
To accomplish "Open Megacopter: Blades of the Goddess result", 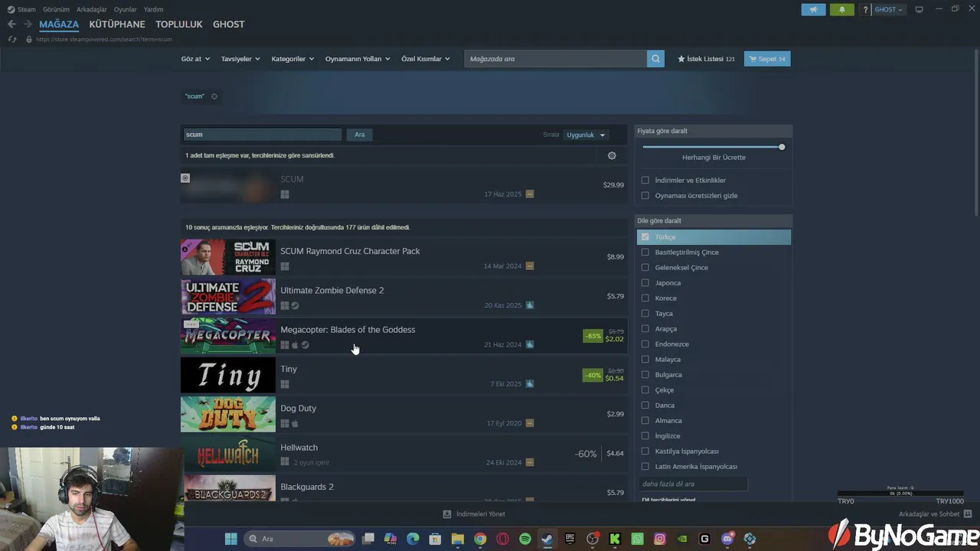I will pyautogui.click(x=404, y=336).
